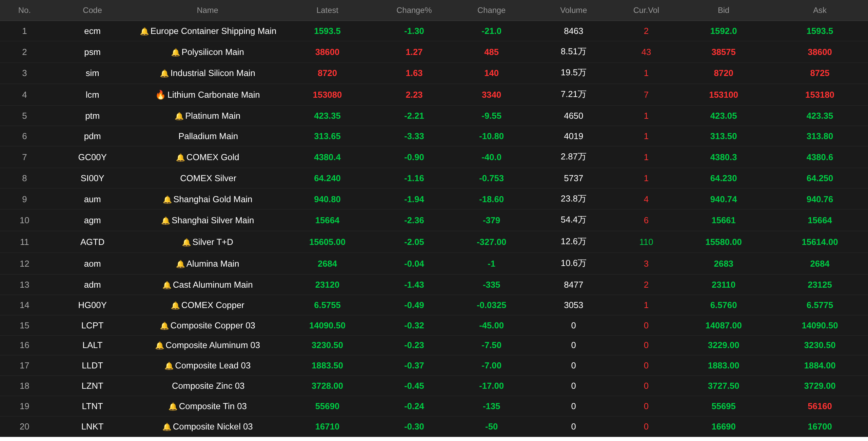Screen dimensions: 868x441
Task: Click the 4380.3 bid price
Action: pyautogui.click(x=724, y=157)
